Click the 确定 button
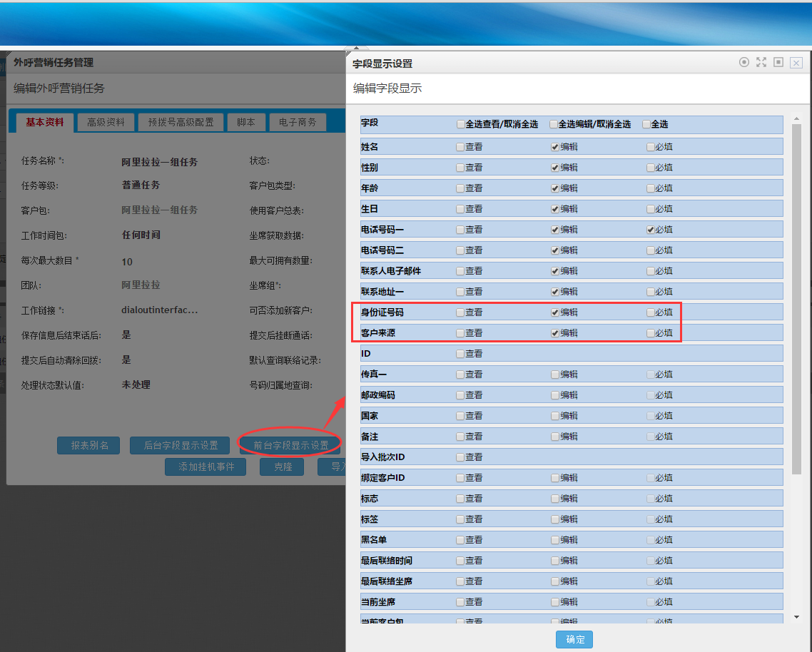Viewport: 812px width, 652px height. coord(574,639)
